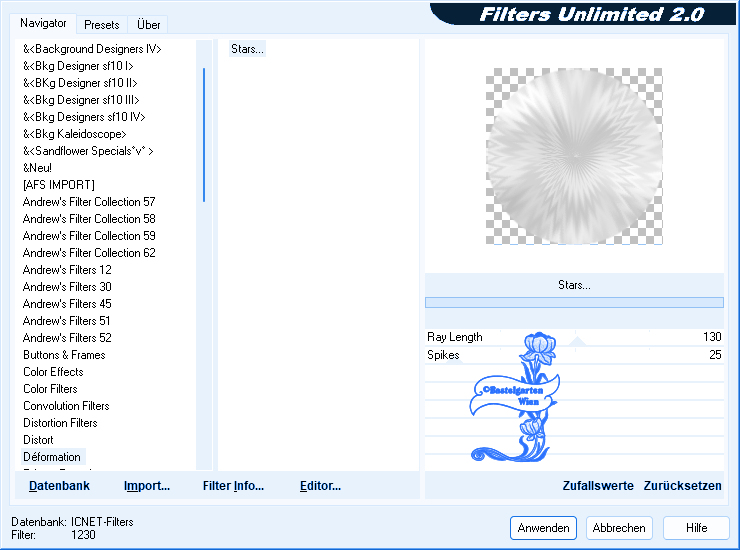Select Convolution Filters category
Image resolution: width=740 pixels, height=550 pixels.
click(66, 406)
